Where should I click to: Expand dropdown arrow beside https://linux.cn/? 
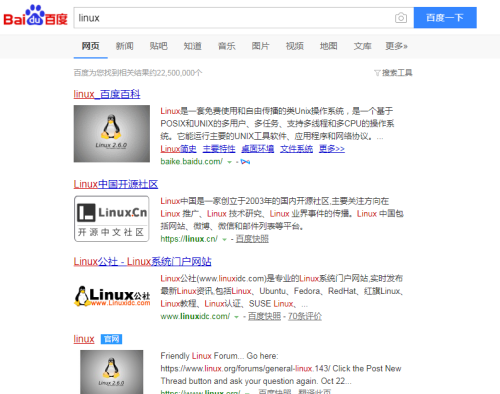pyautogui.click(x=224, y=239)
